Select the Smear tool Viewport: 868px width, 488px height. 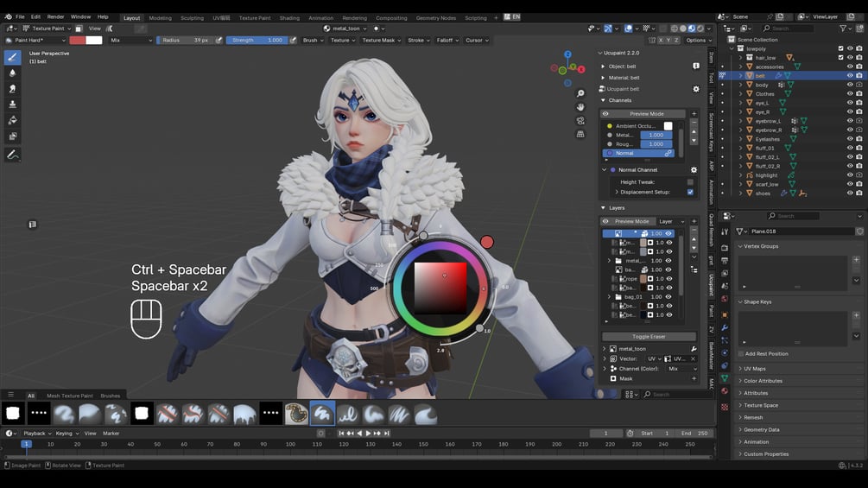tap(13, 88)
